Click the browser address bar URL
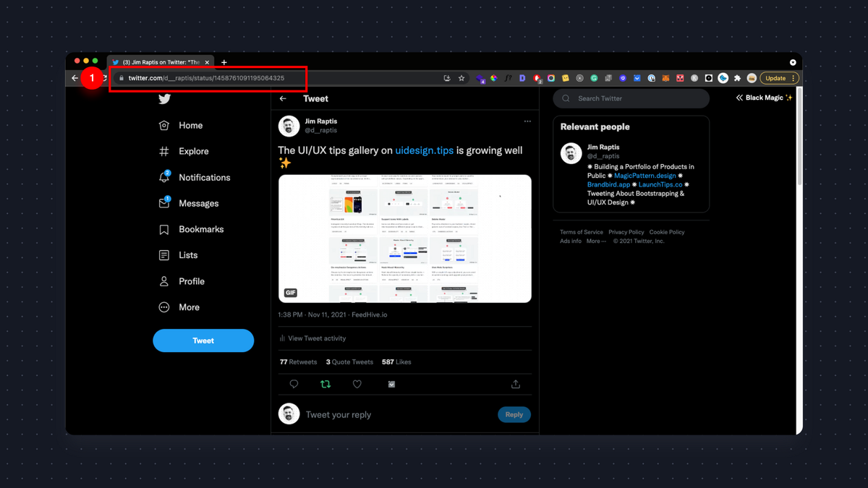 [206, 78]
